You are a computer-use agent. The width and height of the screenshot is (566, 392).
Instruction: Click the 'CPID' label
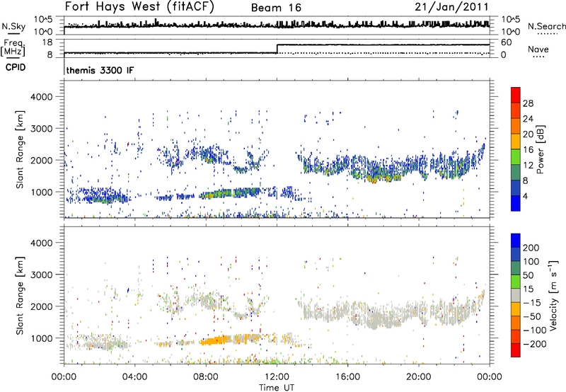[16, 67]
